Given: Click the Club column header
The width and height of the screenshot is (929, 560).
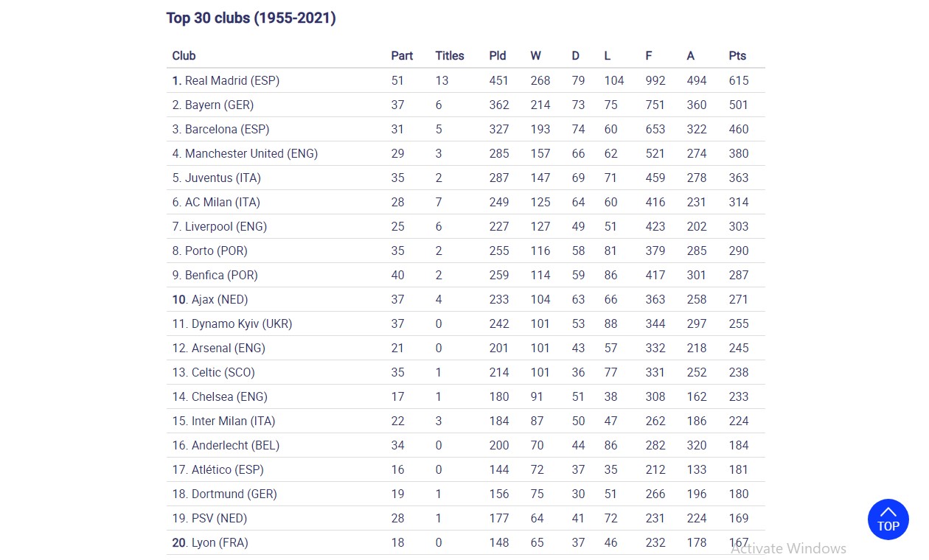Looking at the screenshot, I should 184,56.
